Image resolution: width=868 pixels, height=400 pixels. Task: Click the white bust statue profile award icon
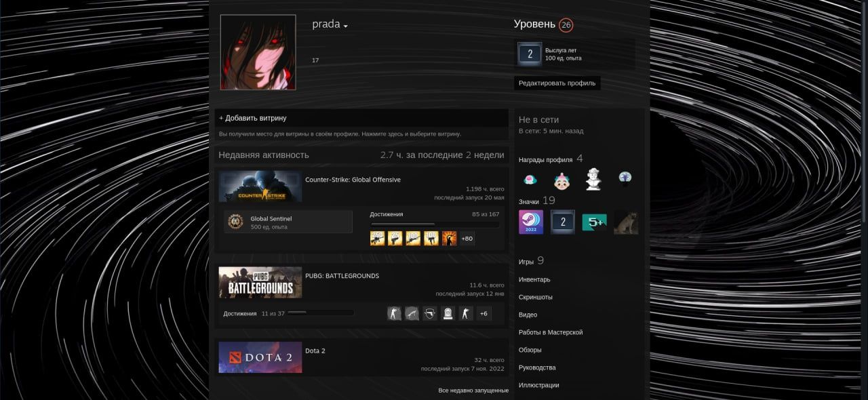[593, 179]
